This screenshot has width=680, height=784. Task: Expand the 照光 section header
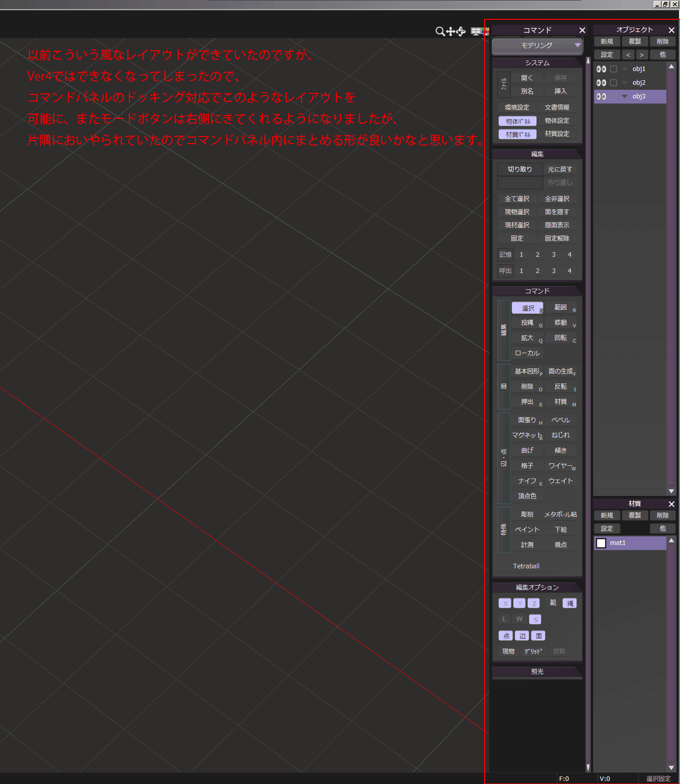point(537,671)
